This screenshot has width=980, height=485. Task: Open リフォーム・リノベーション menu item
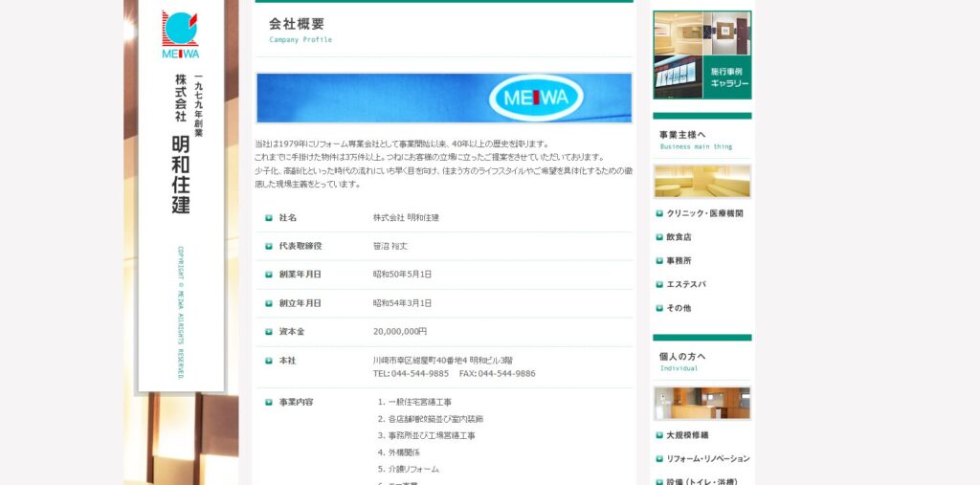click(x=707, y=459)
